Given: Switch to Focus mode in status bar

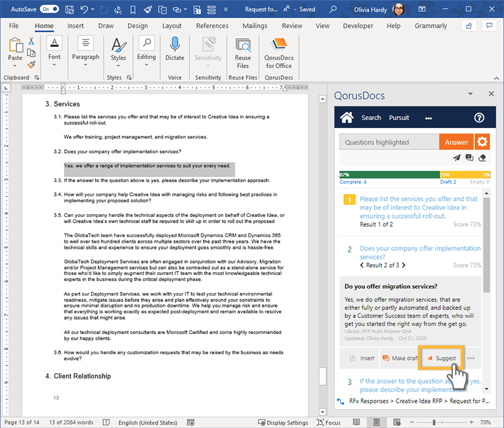Looking at the screenshot, I should 328,422.
